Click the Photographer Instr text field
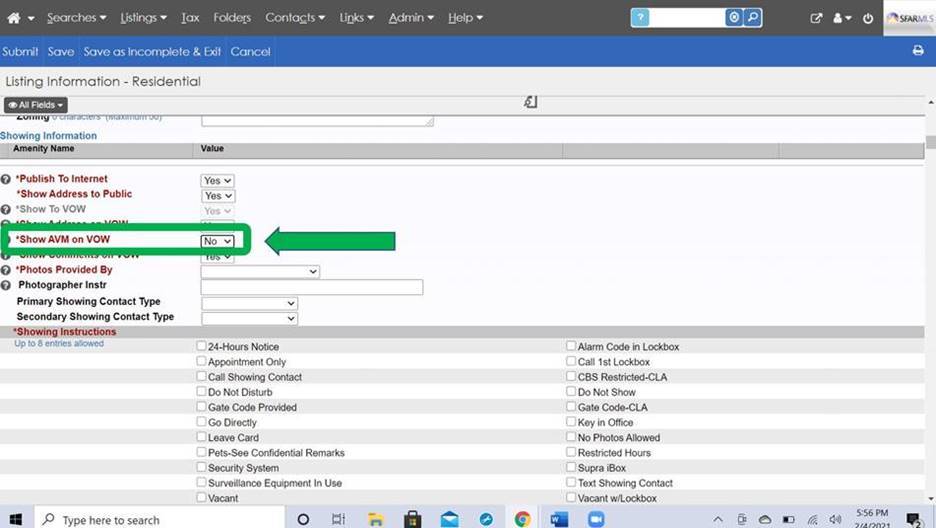The width and height of the screenshot is (936, 528). pyautogui.click(x=311, y=287)
